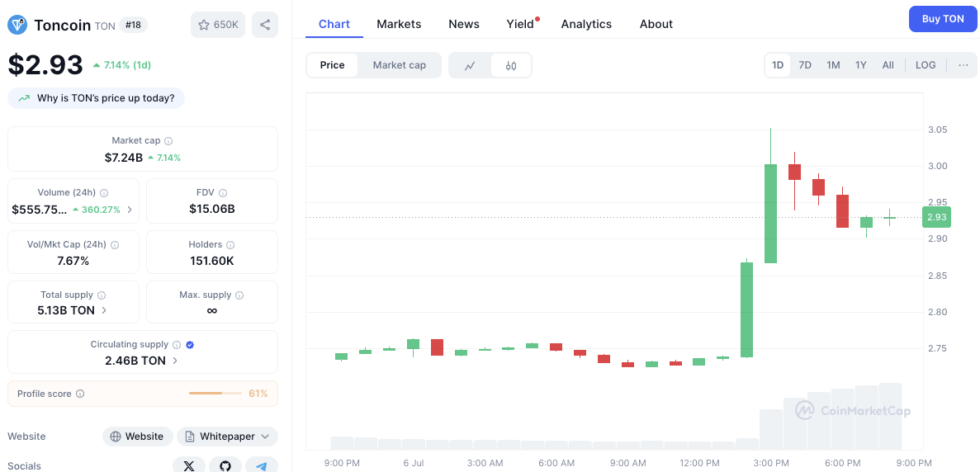Viewport: 980px width, 472px height.
Task: Click the tall green 3:00 PM candlestick
Action: [770, 214]
